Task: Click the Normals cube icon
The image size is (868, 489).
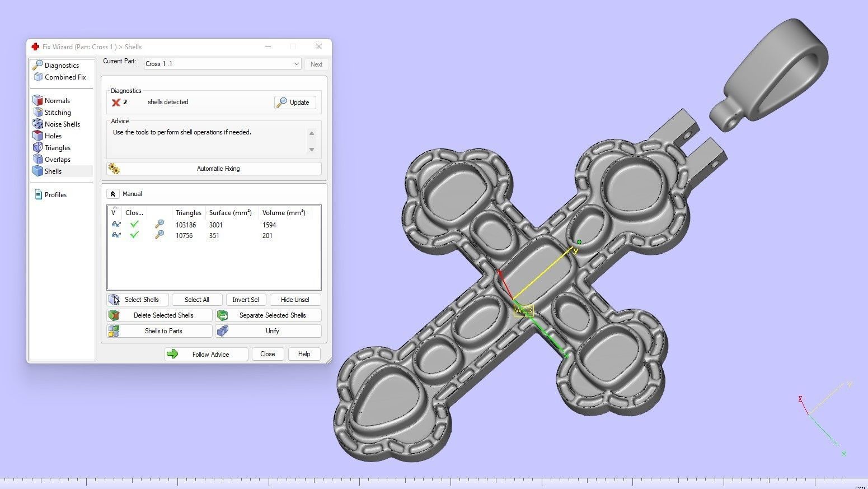Action: [38, 101]
